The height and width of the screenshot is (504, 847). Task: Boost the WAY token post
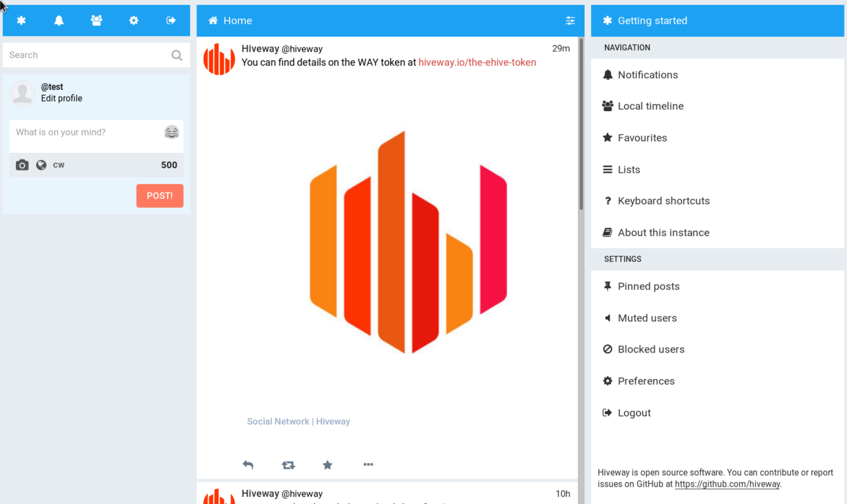point(288,465)
